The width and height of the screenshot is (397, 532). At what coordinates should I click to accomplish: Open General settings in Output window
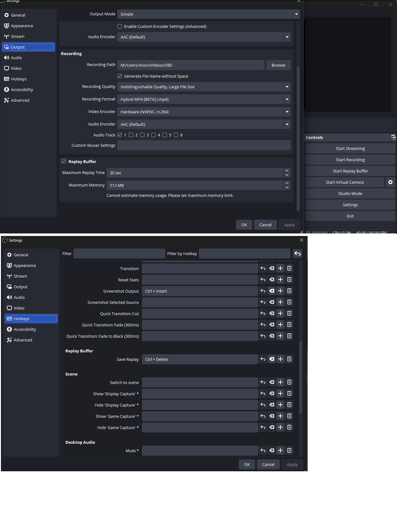pyautogui.click(x=28, y=15)
